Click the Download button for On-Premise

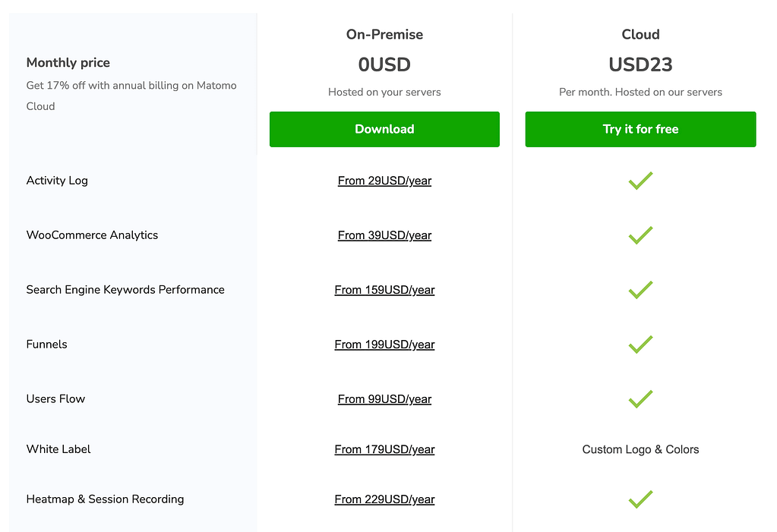point(384,129)
